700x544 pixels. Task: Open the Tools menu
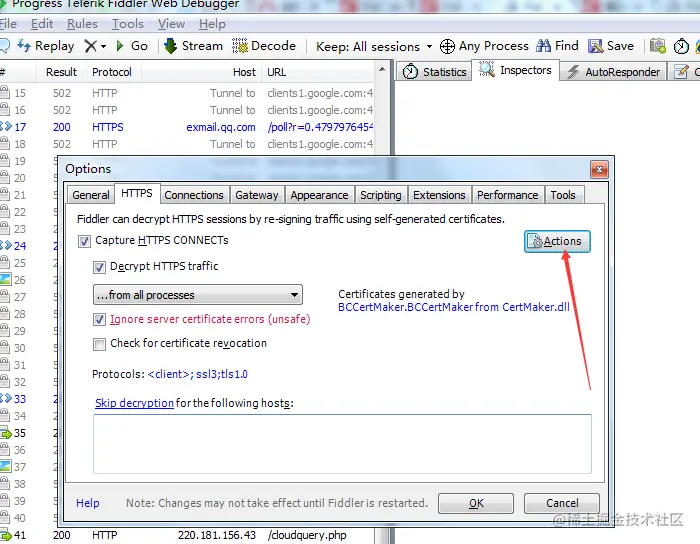(x=128, y=24)
